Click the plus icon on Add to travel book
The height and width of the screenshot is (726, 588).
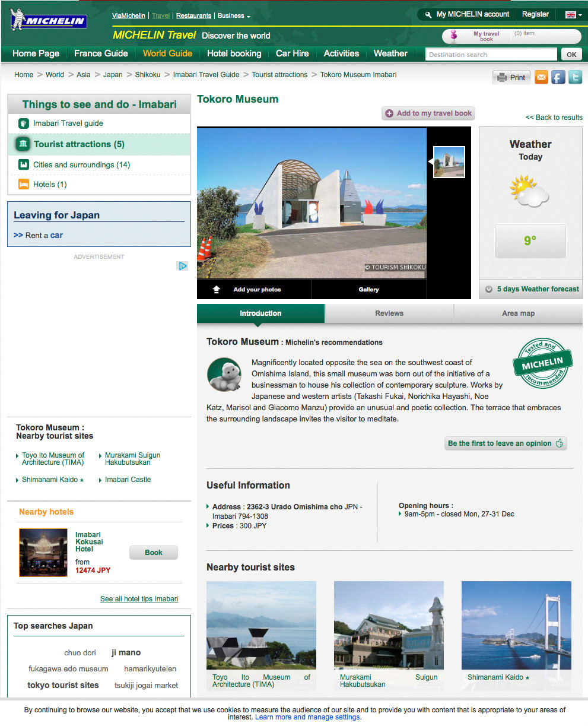tap(389, 113)
